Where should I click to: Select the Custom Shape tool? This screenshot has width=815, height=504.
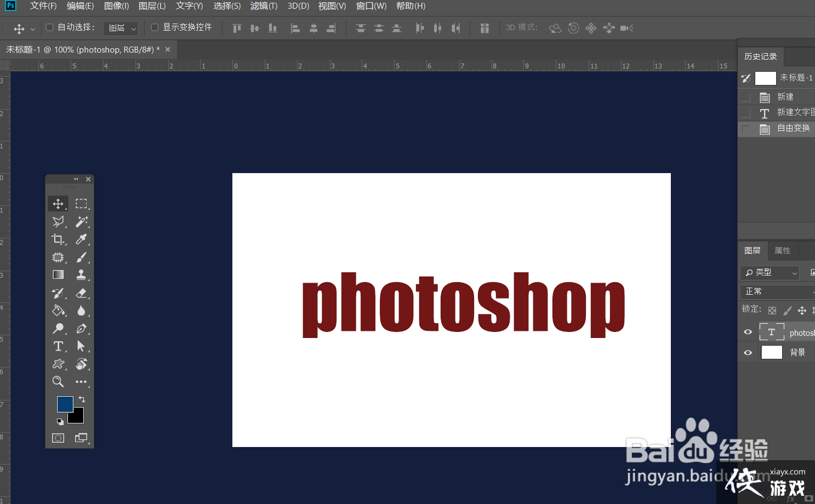click(58, 364)
